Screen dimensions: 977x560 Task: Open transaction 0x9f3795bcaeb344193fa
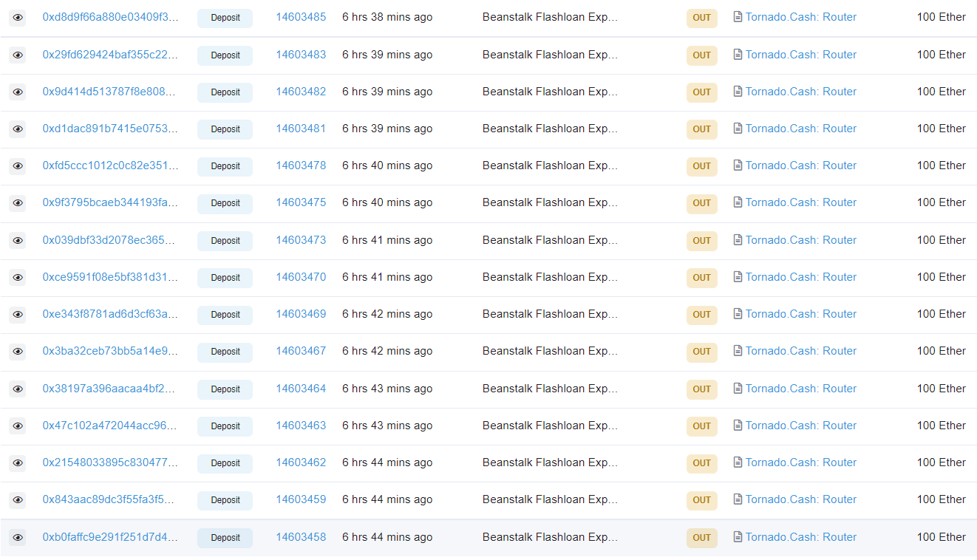[110, 202]
